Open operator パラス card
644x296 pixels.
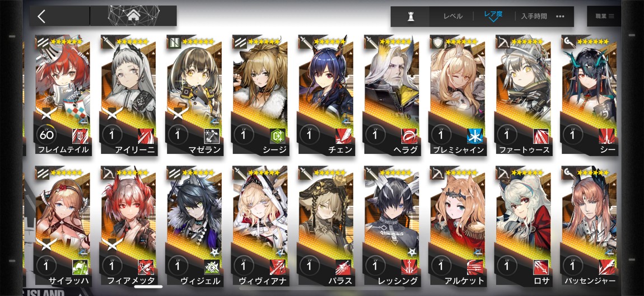click(x=326, y=227)
